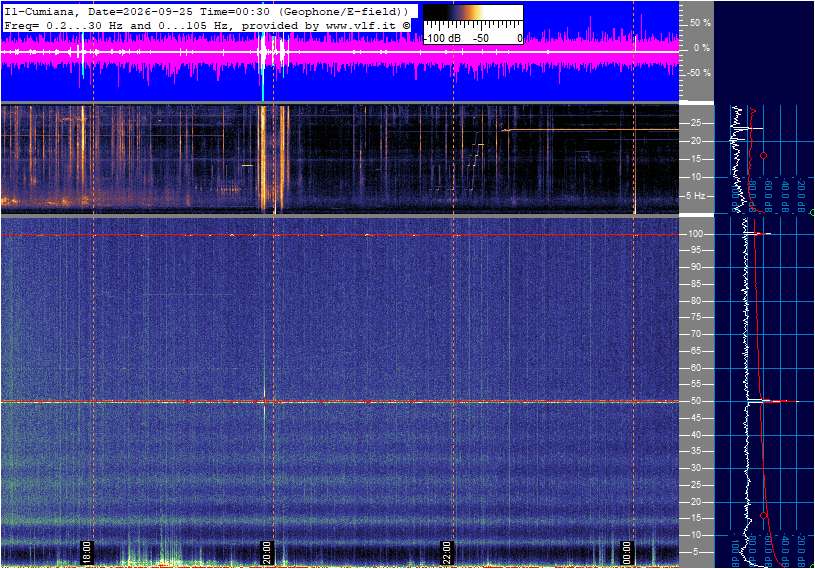Click '10' on the upper geophone frequency axis
Viewport: 815px width, 569px height.
(695, 177)
